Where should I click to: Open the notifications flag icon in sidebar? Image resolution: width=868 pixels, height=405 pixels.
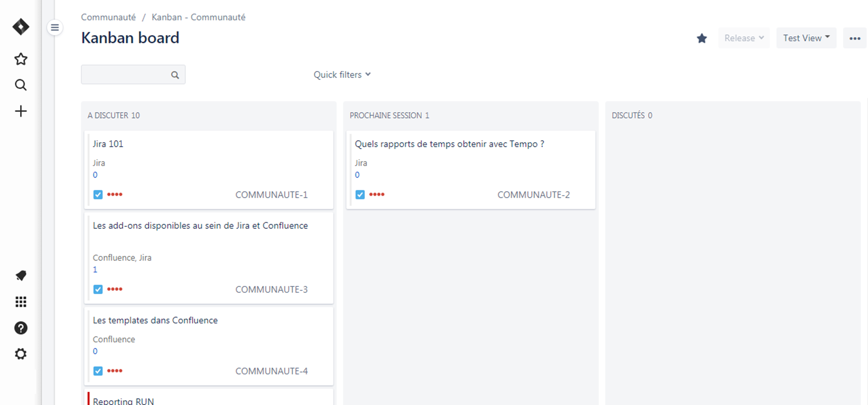click(x=21, y=276)
